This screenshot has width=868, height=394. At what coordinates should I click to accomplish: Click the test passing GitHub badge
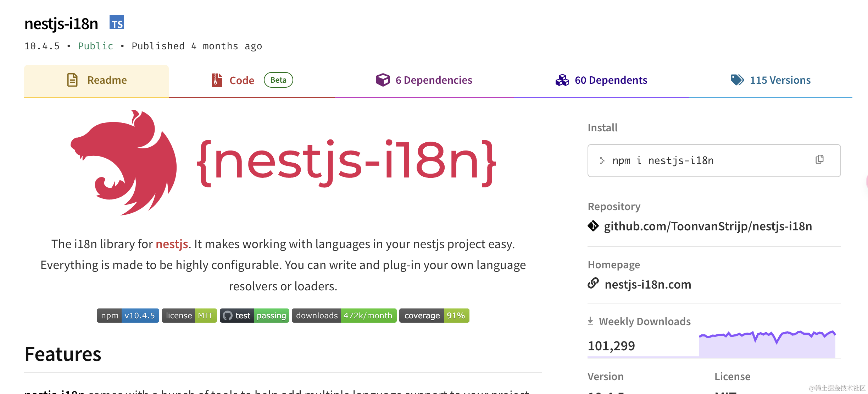(x=254, y=316)
